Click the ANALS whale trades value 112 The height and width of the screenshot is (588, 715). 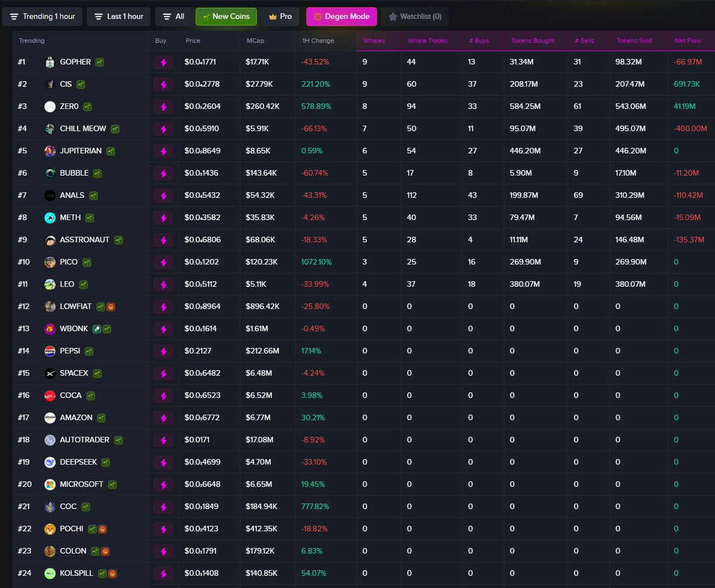click(x=412, y=195)
